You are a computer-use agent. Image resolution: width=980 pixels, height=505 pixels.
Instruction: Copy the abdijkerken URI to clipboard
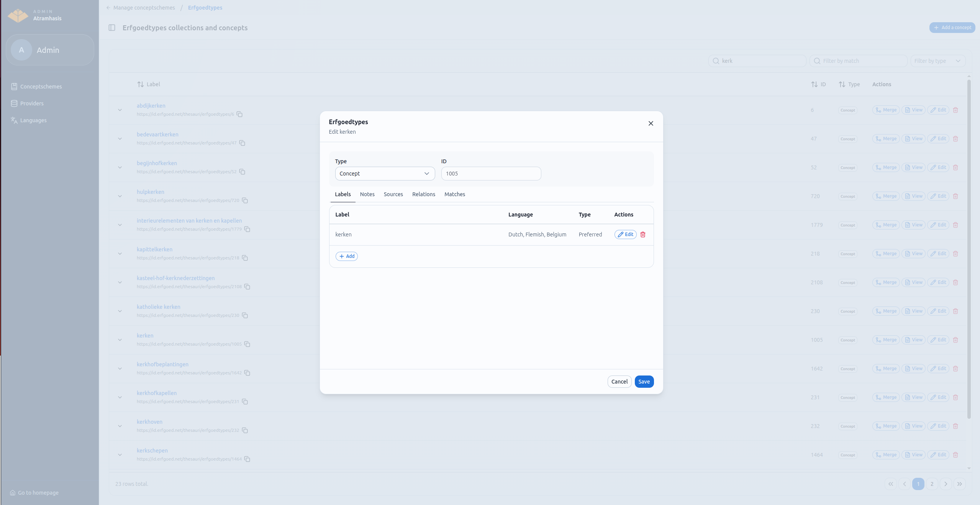[239, 114]
